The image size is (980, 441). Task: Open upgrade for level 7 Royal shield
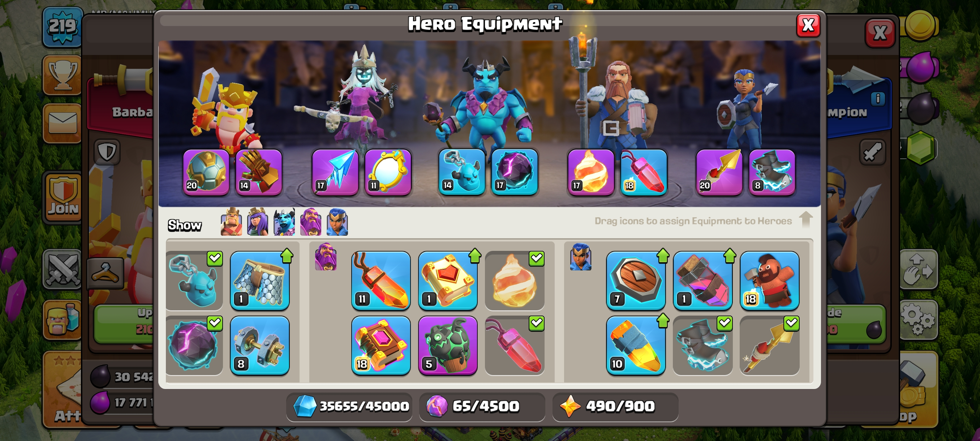[x=635, y=281]
